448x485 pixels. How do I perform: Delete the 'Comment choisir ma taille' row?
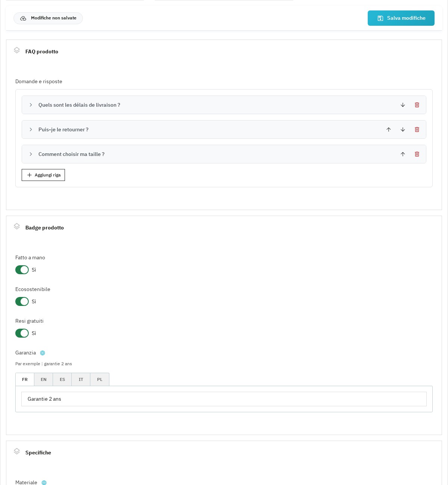(x=417, y=154)
